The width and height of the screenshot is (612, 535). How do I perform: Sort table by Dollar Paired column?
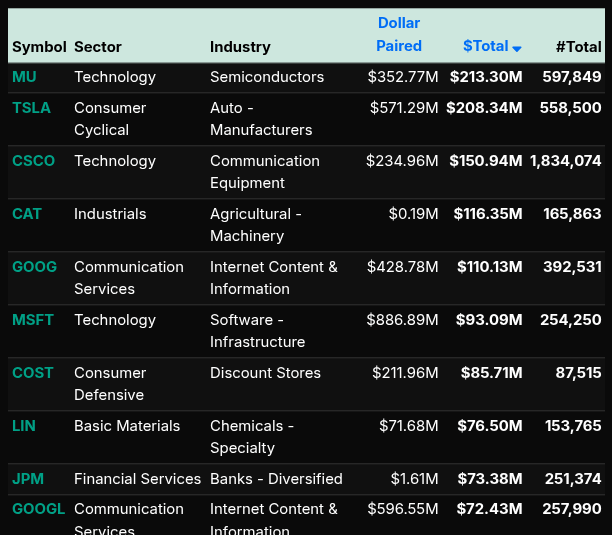point(399,34)
